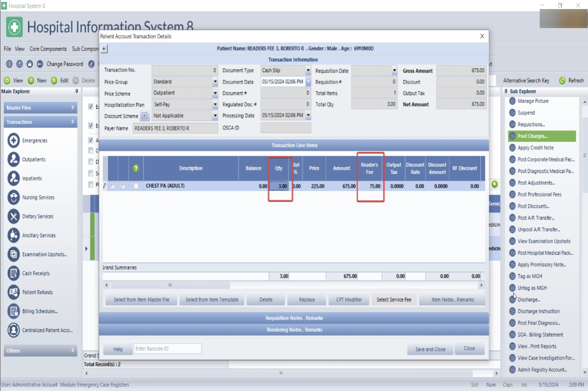Click the Save and Close button
Screen dimensions: 588x391
[430, 349]
